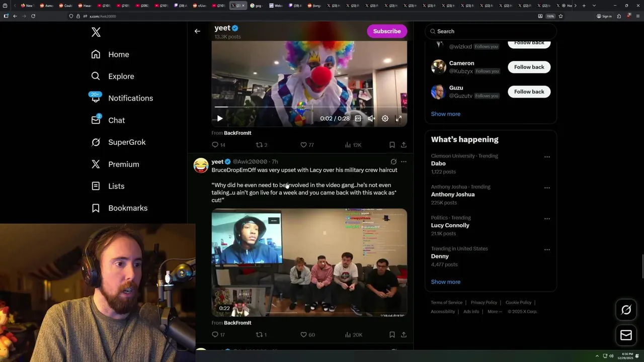Open BackFromIt source under clown video
644x362 pixels.
237,133
